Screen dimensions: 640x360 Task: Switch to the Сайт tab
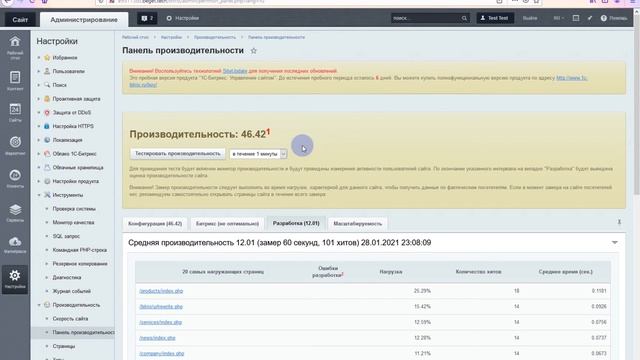tap(20, 19)
